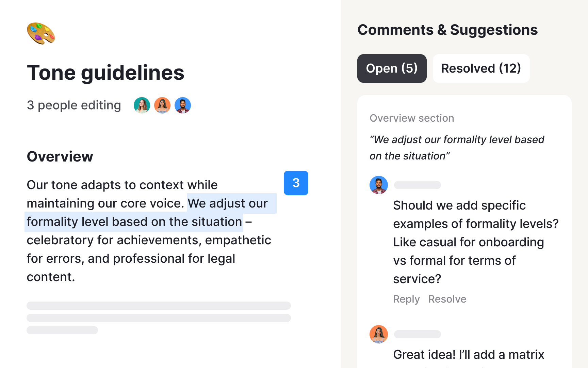Switch to the Open (5) tab
Viewport: 588px width, 368px height.
392,68
